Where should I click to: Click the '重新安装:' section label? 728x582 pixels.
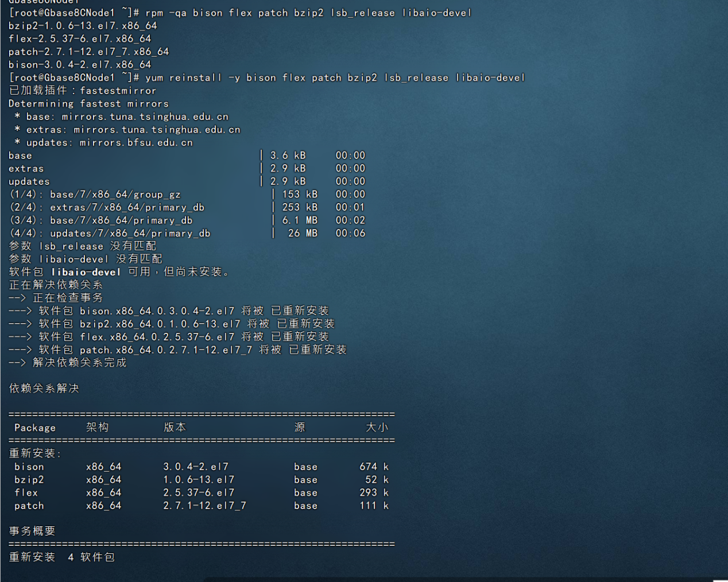tap(35, 453)
